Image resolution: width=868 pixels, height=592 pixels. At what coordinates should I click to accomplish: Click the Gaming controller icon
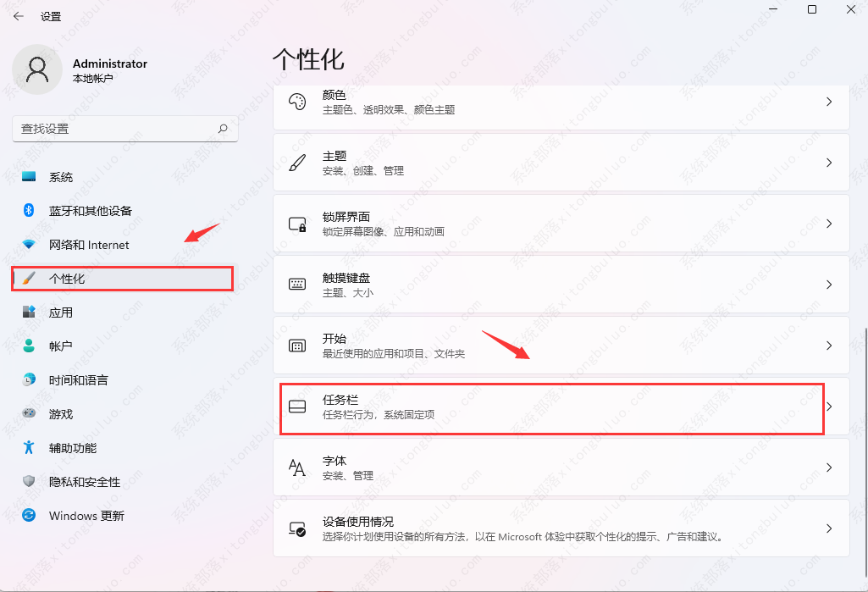(29, 413)
